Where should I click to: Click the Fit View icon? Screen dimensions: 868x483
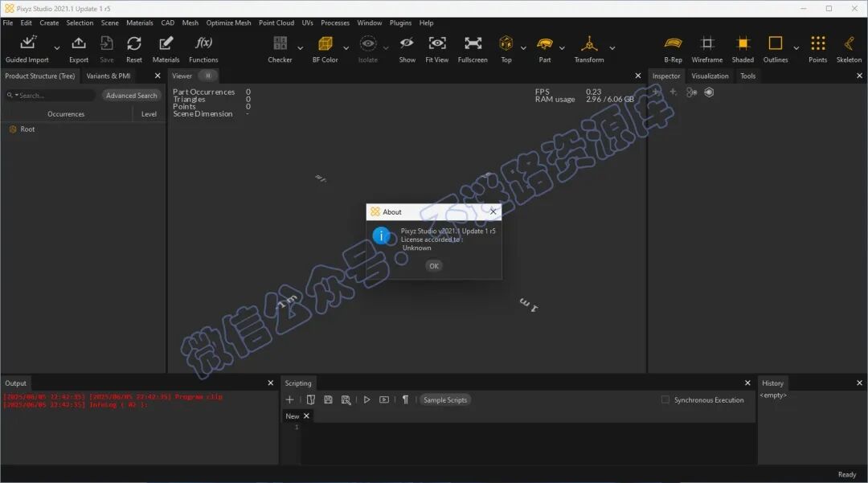click(436, 43)
